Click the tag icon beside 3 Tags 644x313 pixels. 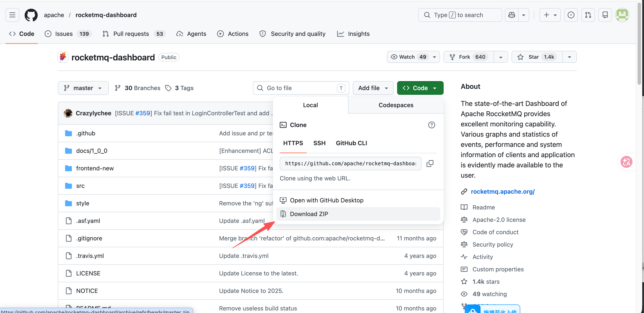point(168,88)
